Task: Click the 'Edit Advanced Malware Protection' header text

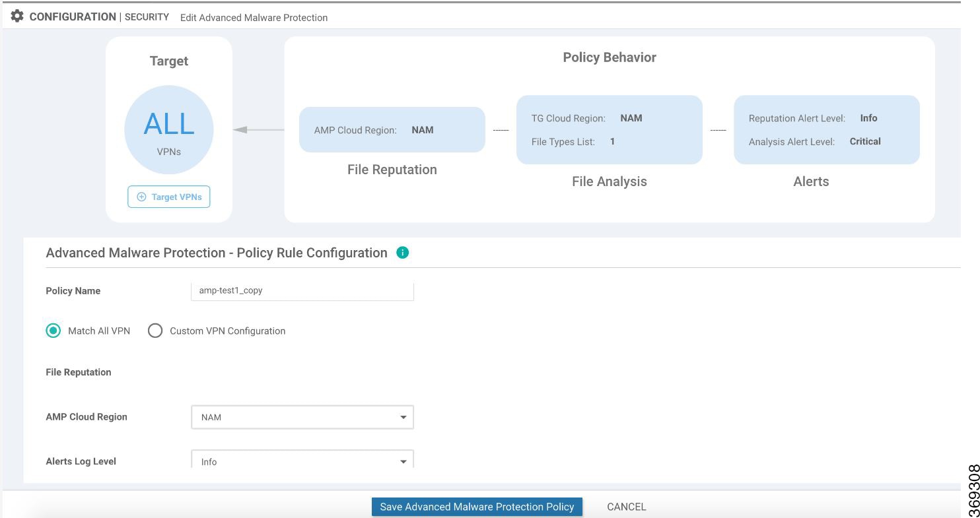Action: 254,18
